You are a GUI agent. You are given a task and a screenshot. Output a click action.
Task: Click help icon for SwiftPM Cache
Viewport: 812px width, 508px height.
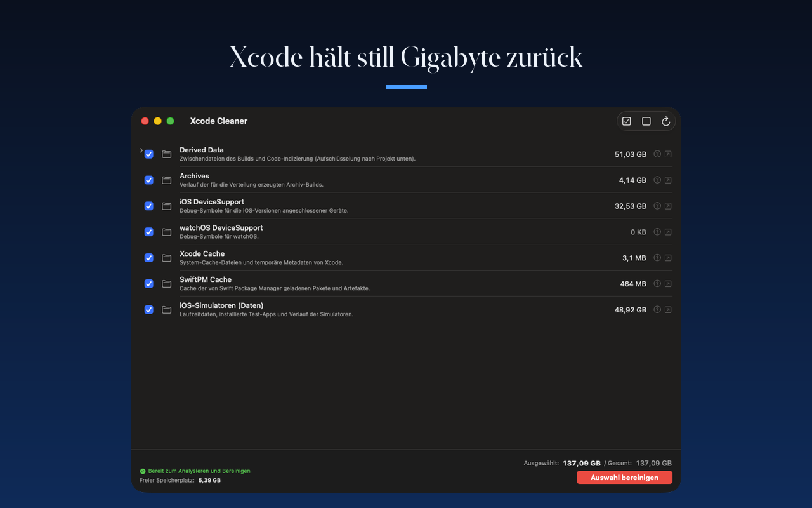tap(657, 284)
